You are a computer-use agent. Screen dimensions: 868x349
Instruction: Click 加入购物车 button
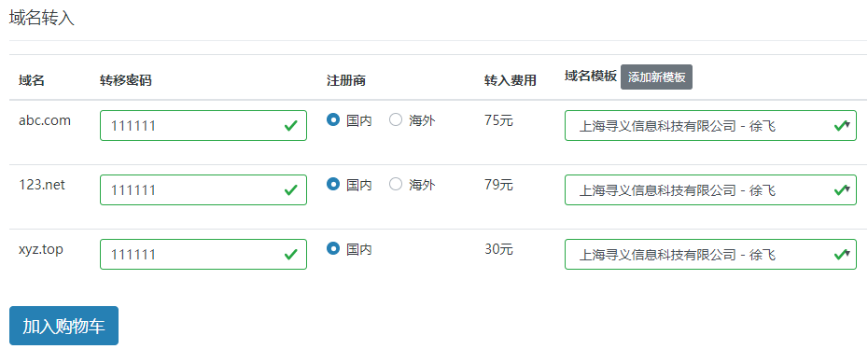coord(63,326)
